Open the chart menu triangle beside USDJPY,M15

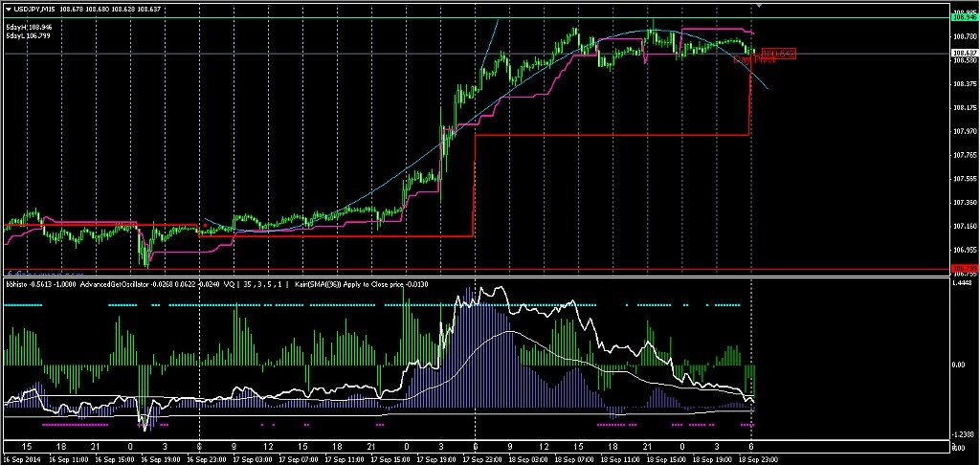(8, 9)
